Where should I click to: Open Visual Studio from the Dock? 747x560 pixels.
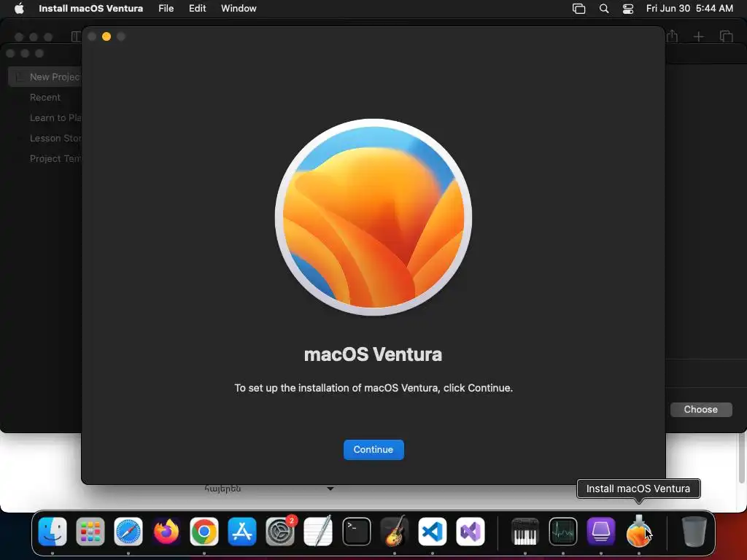(471, 532)
